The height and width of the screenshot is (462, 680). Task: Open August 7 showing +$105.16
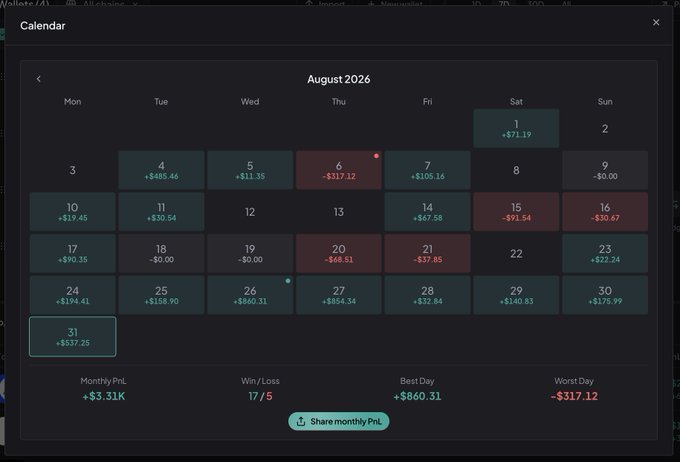point(428,170)
